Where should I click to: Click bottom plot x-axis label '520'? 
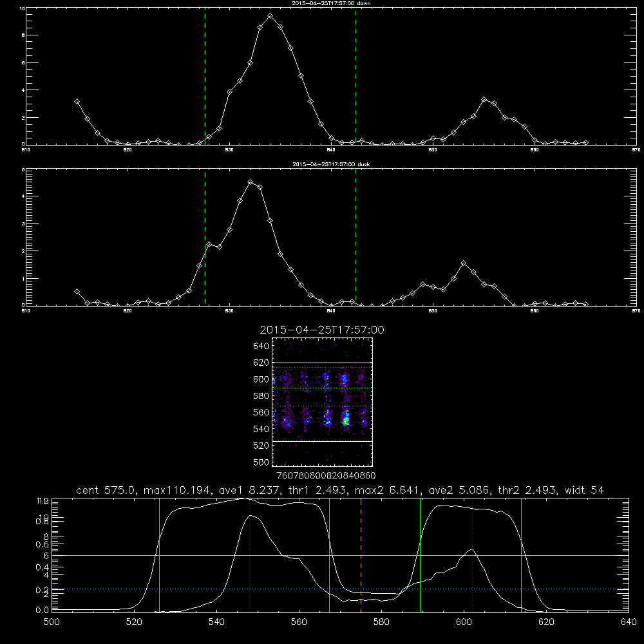tap(134, 622)
